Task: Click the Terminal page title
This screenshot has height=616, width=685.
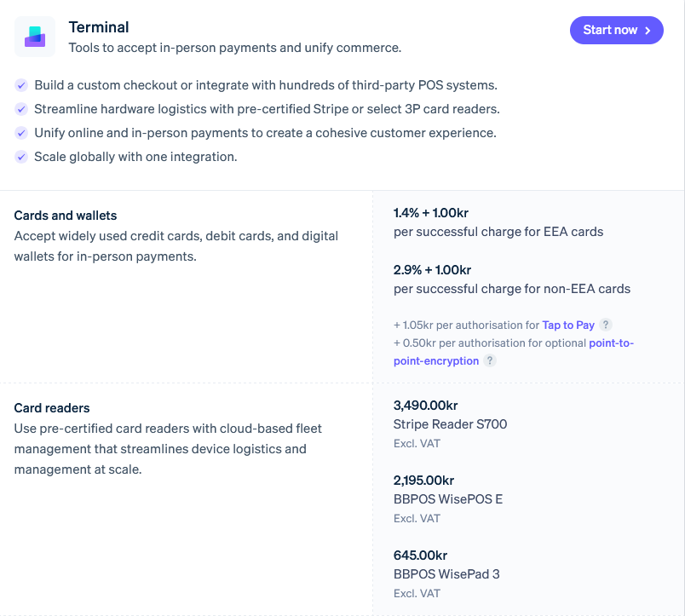Action: pos(98,27)
